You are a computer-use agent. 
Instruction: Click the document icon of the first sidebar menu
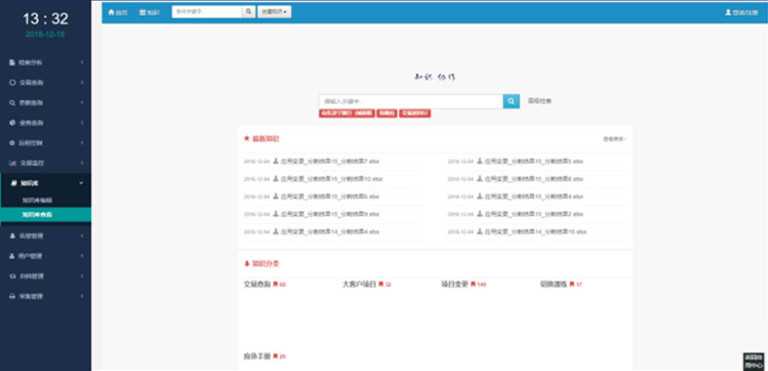(12, 63)
